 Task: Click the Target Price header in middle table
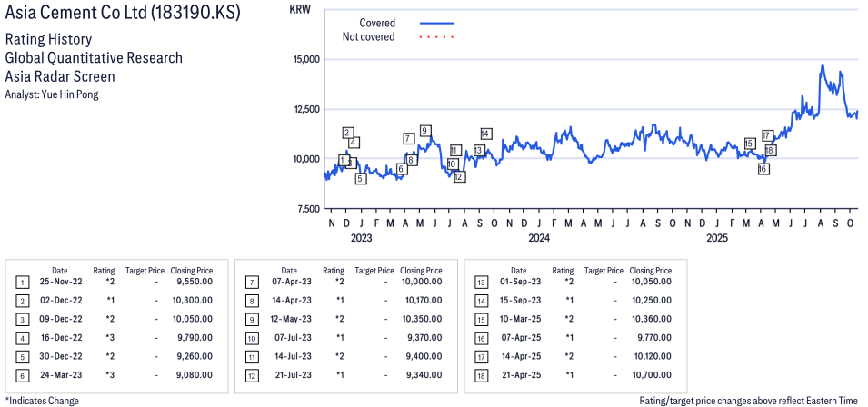[375, 270]
